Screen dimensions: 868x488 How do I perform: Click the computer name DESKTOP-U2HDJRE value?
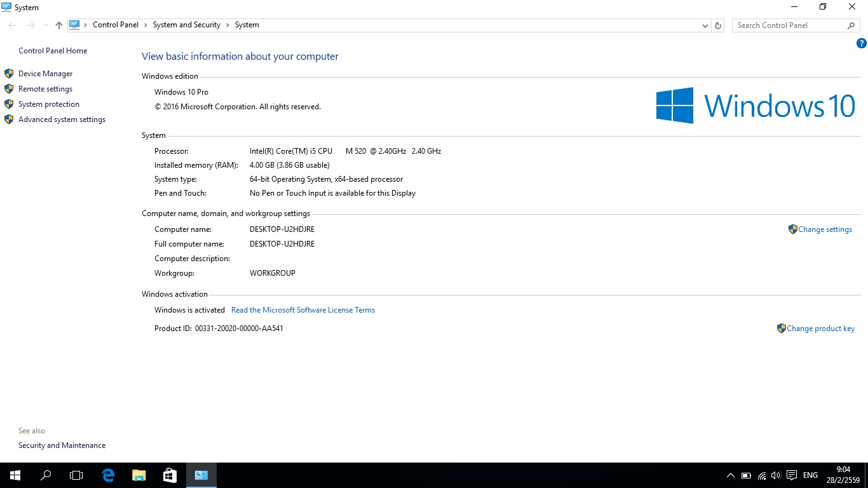[282, 229]
